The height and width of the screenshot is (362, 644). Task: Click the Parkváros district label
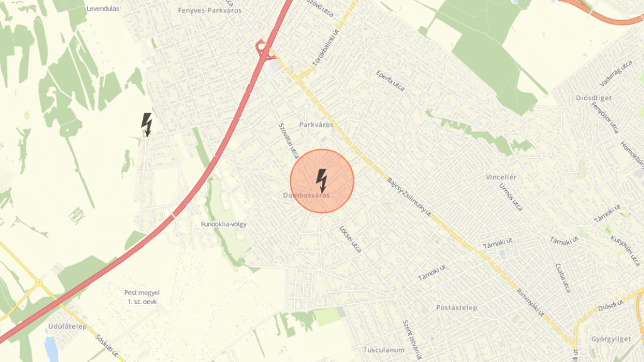tap(316, 125)
